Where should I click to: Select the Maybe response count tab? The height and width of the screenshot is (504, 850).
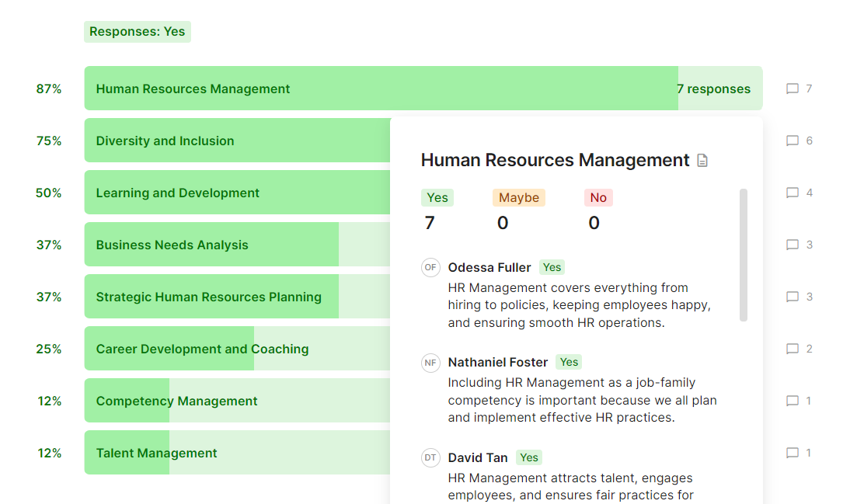(518, 198)
